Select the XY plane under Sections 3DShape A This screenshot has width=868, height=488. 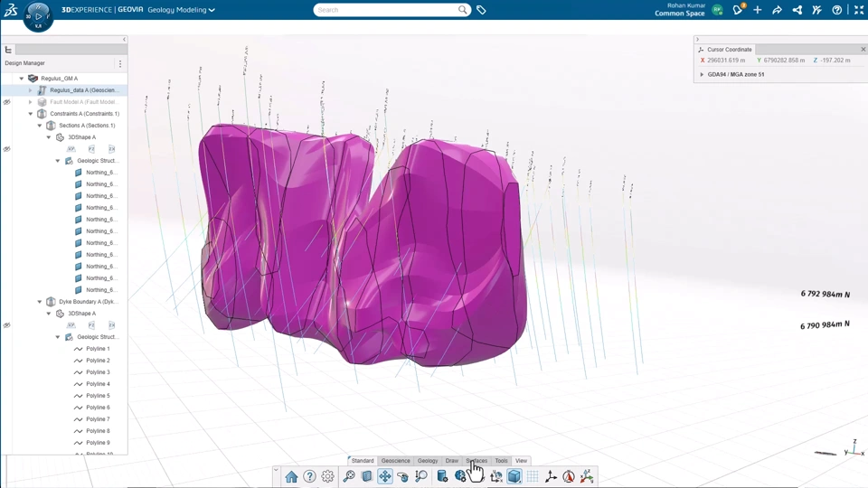(71, 149)
